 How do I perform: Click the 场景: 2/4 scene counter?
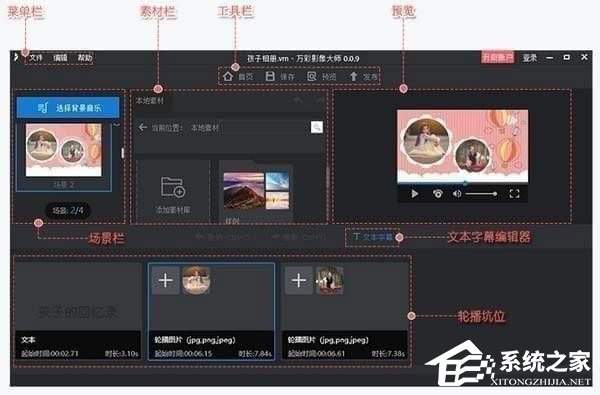coord(68,211)
